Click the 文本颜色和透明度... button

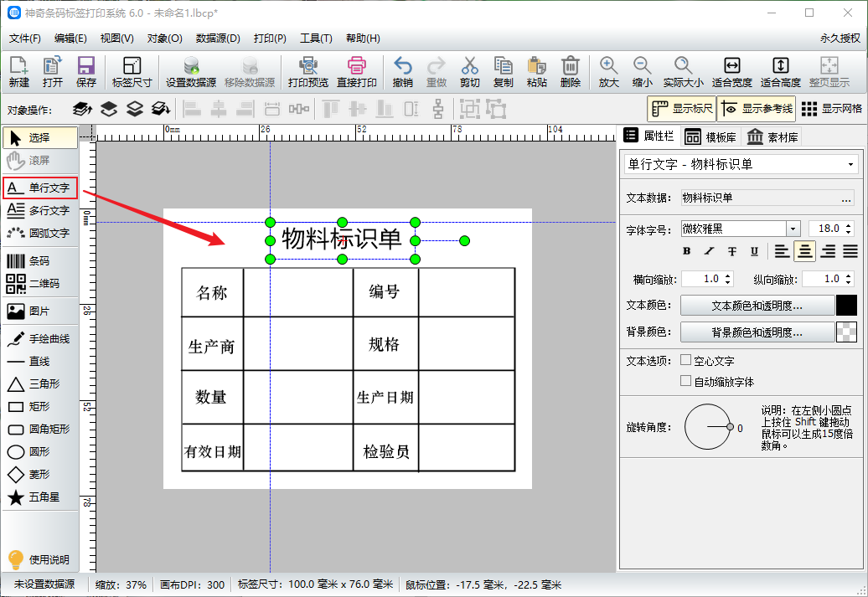[x=757, y=306]
